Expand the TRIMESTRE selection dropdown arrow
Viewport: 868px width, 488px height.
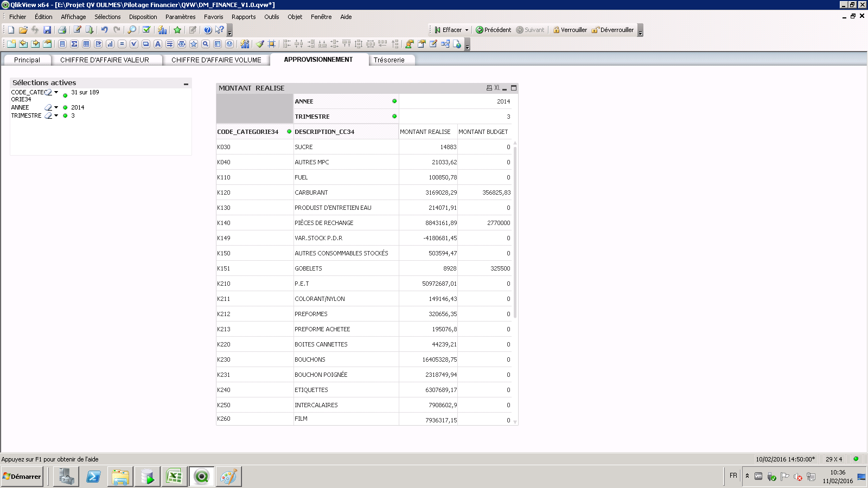click(56, 115)
